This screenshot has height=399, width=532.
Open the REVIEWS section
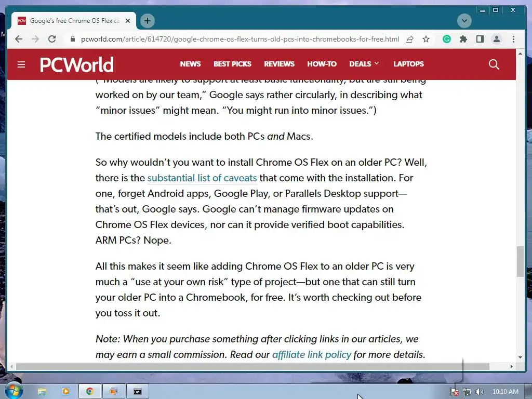click(279, 64)
